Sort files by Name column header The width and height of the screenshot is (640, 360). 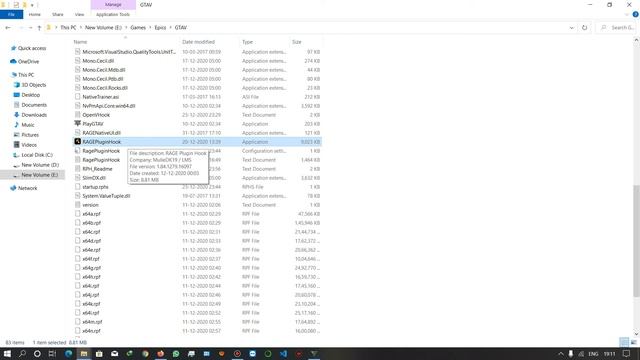pyautogui.click(x=80, y=42)
